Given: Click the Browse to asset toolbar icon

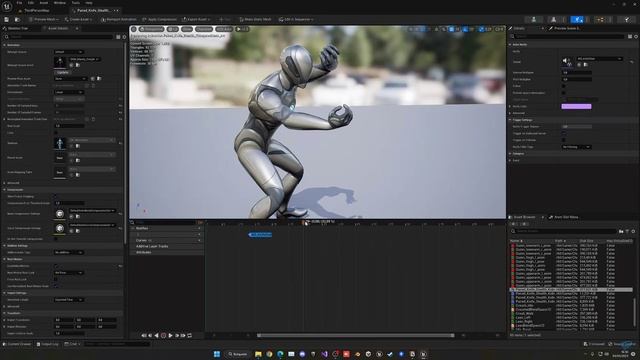Looking at the screenshot, I should point(17,19).
